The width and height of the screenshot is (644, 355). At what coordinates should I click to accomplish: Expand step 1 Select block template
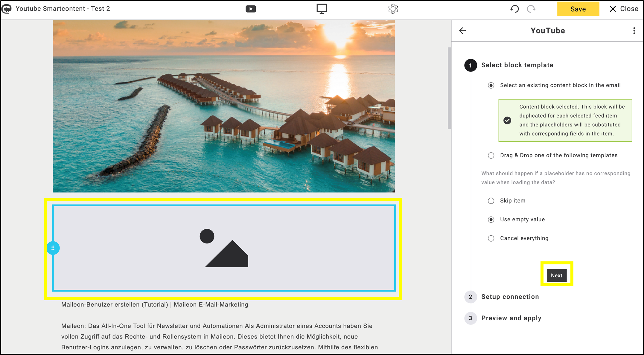click(x=517, y=65)
